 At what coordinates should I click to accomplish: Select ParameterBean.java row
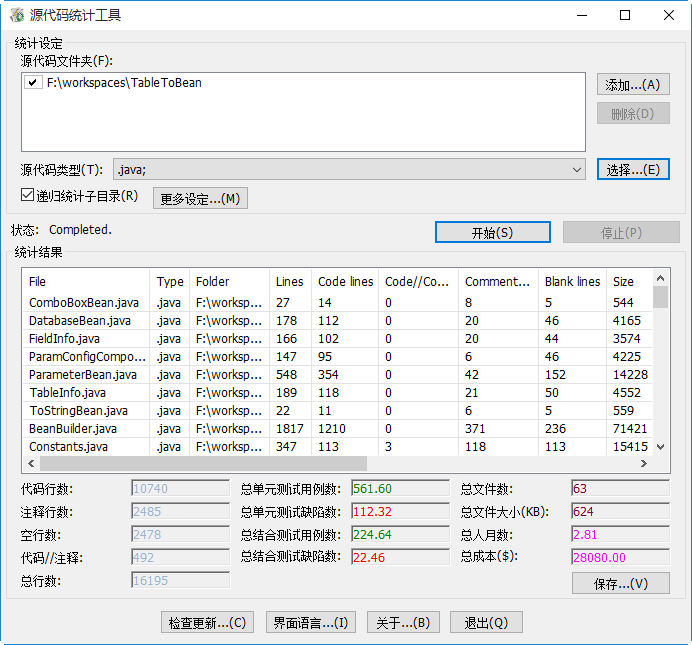pos(338,375)
